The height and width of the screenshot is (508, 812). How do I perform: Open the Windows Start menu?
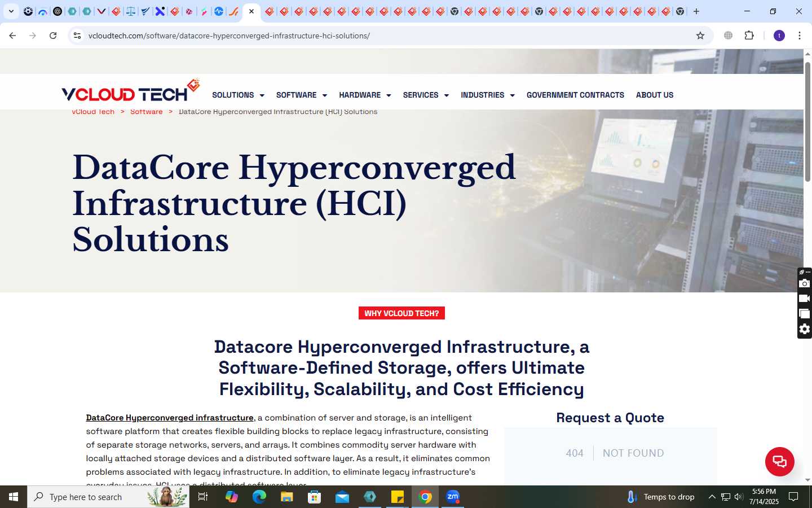click(x=14, y=497)
